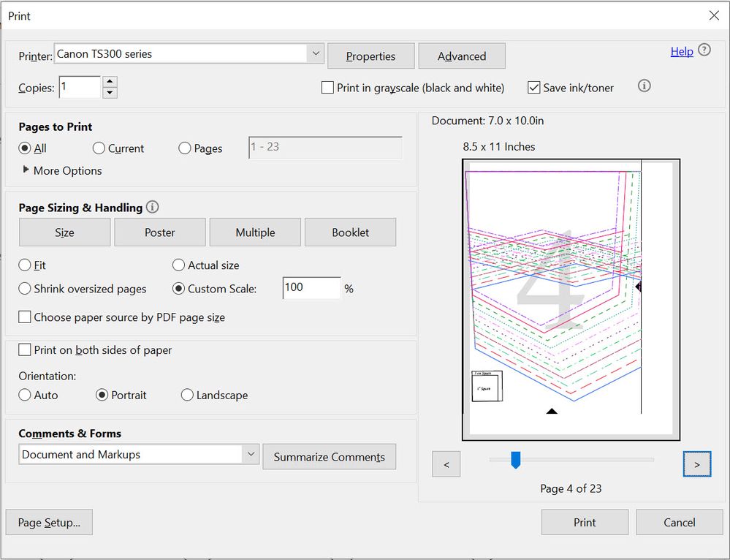Select the Landscape orientation radio button
Screen dimensions: 730x560
188,395
